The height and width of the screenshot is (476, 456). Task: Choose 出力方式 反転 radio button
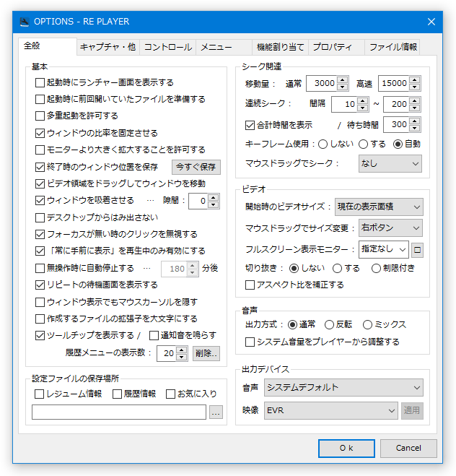[x=329, y=324]
